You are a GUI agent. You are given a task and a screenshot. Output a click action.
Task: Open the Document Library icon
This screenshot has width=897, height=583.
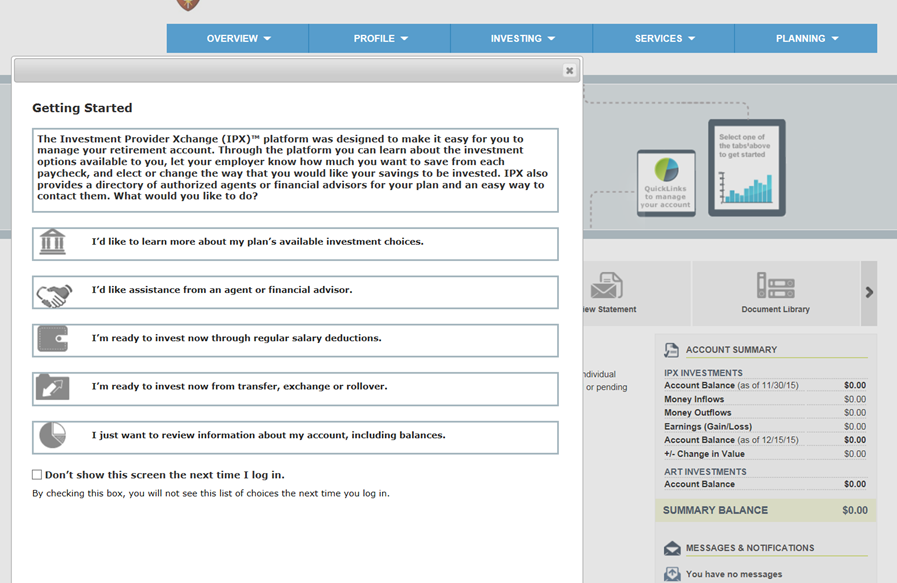[x=775, y=287]
